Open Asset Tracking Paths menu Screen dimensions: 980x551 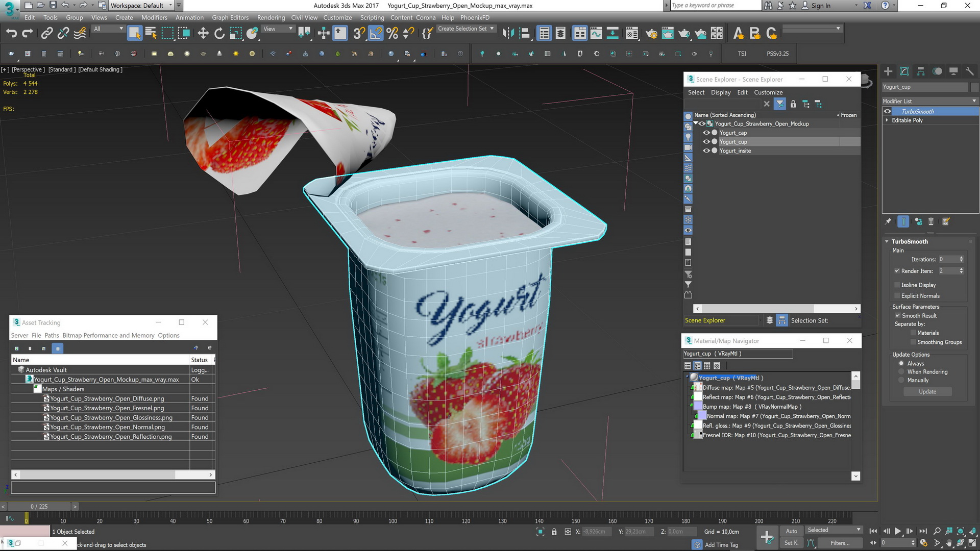click(x=52, y=336)
